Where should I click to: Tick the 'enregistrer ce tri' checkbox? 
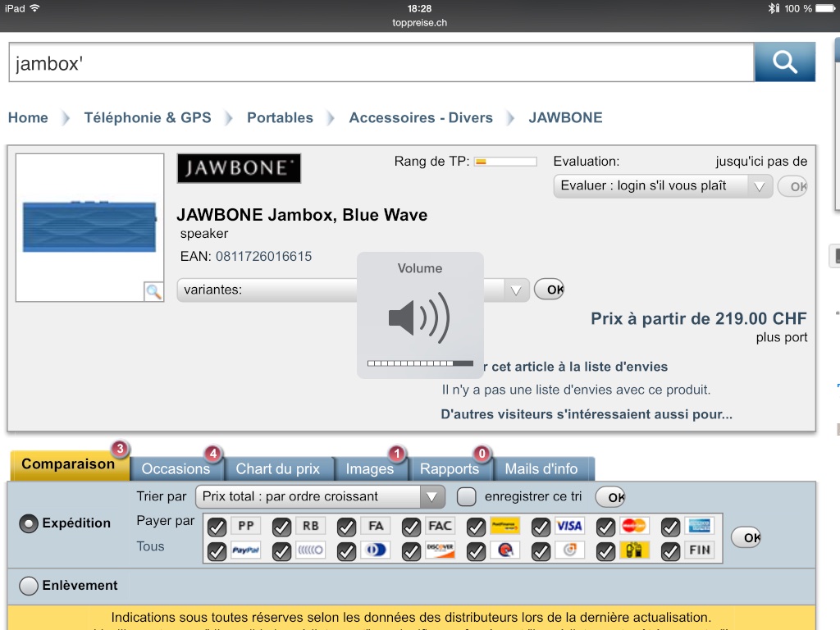(466, 496)
